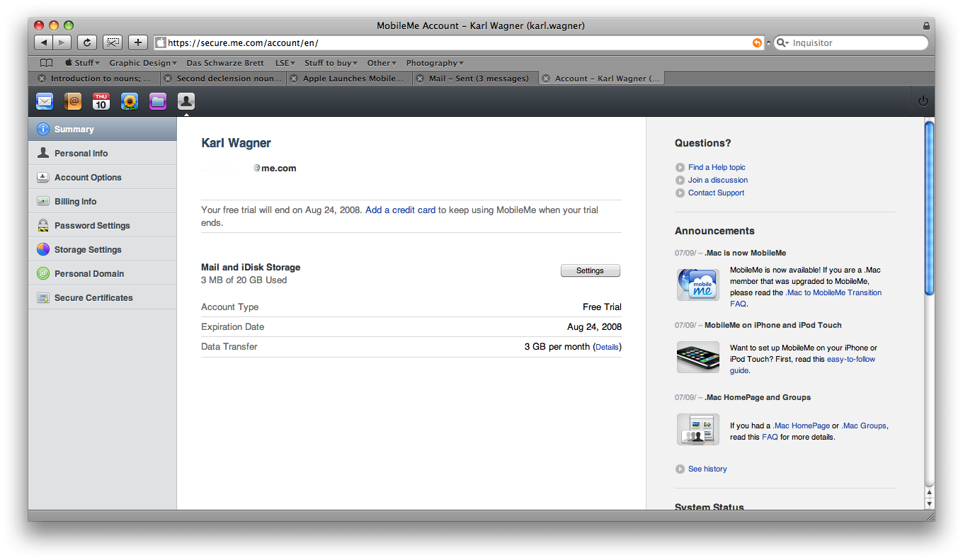Select Personal Domain in the sidebar

pyautogui.click(x=102, y=273)
